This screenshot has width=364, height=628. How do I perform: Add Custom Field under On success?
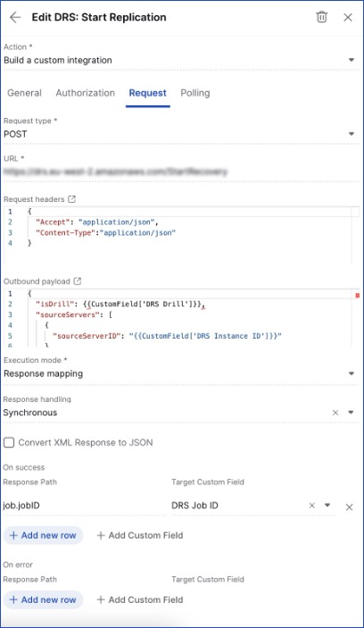pyautogui.click(x=140, y=535)
